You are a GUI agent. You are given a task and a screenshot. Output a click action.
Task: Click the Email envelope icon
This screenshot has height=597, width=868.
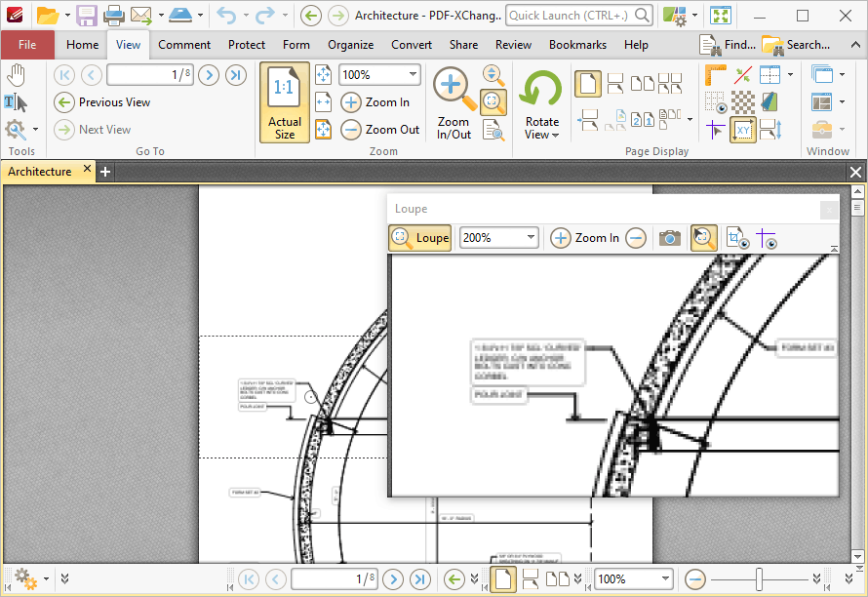[x=141, y=16]
